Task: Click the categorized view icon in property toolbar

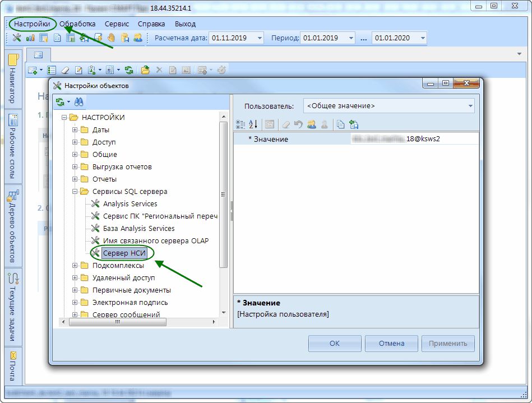Action: 240,124
